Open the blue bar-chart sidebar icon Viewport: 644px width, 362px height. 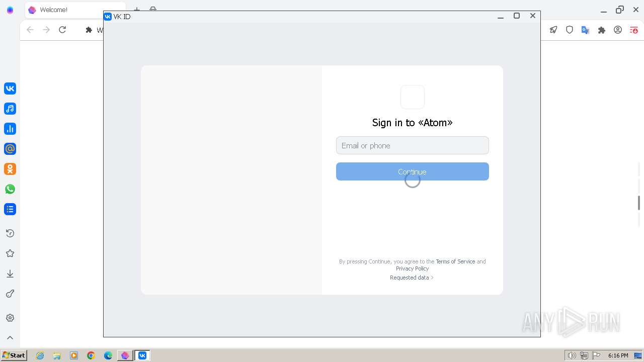point(10,129)
